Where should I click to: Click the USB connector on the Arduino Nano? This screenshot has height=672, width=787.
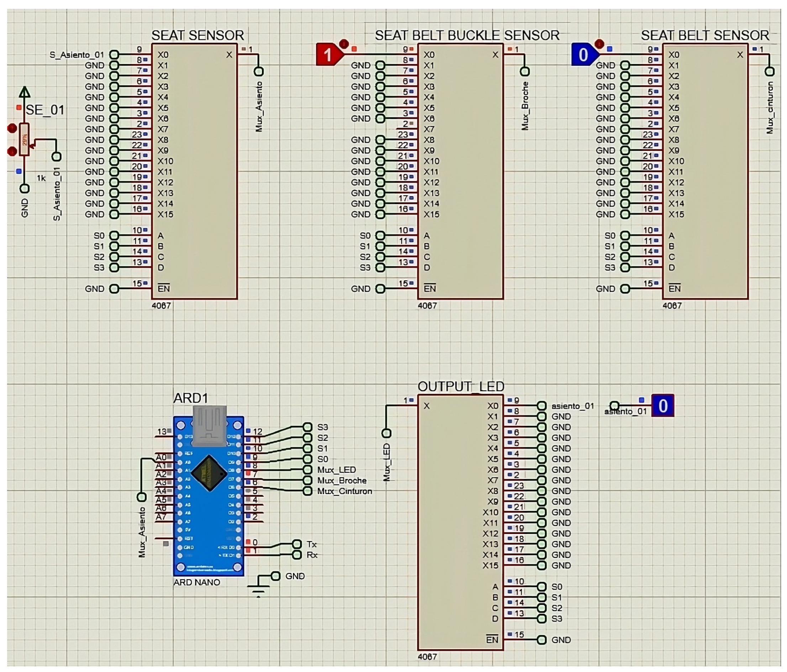[x=209, y=426]
